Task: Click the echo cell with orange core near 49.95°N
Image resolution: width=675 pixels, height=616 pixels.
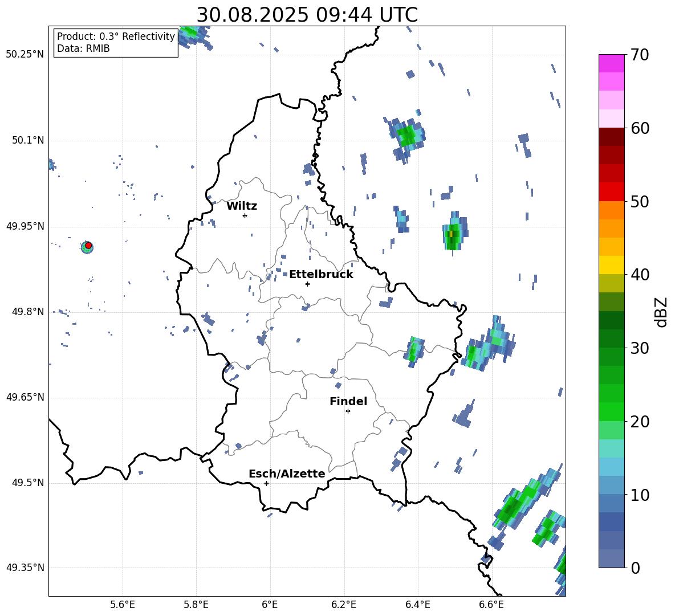Action: pyautogui.click(x=453, y=233)
